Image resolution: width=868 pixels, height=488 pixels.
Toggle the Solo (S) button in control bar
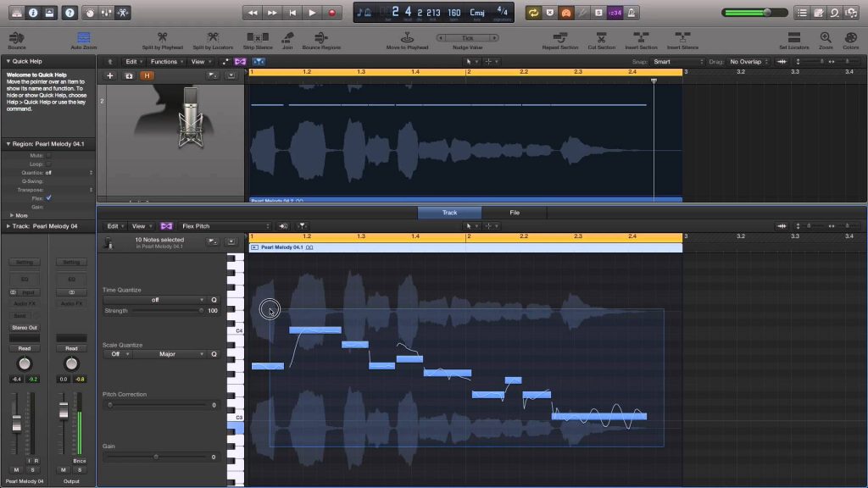coord(598,12)
